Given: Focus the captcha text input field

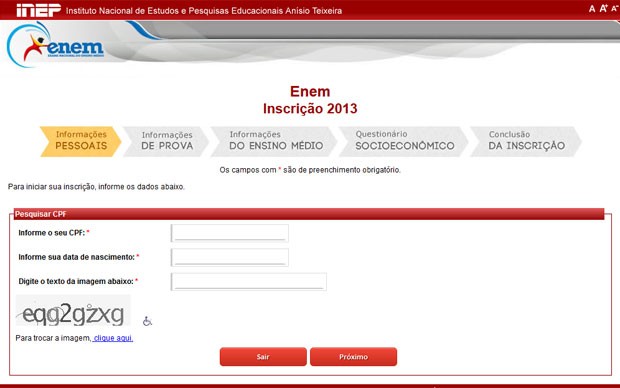Looking at the screenshot, I should coord(249,282).
